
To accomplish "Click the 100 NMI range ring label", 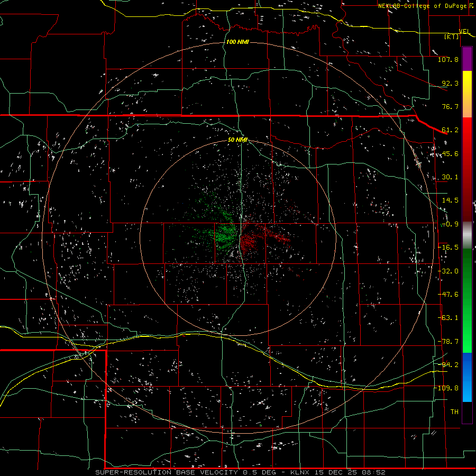I will (x=237, y=42).
